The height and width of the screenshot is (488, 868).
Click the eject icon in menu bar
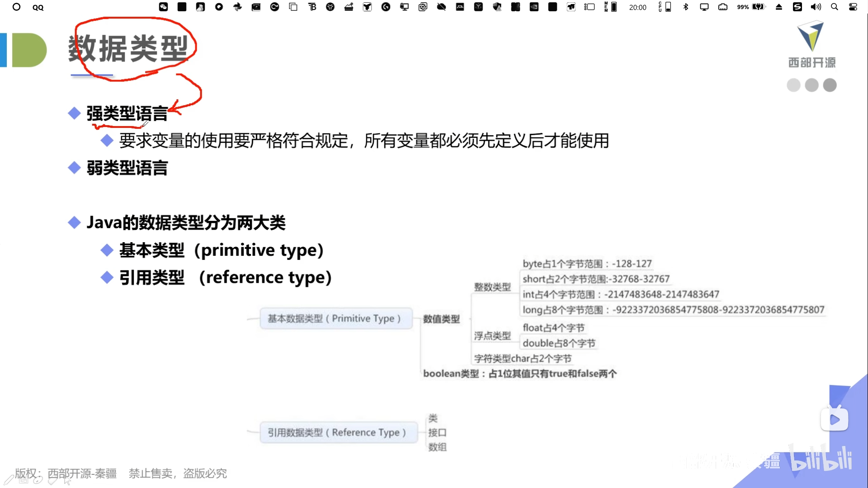tap(778, 7)
